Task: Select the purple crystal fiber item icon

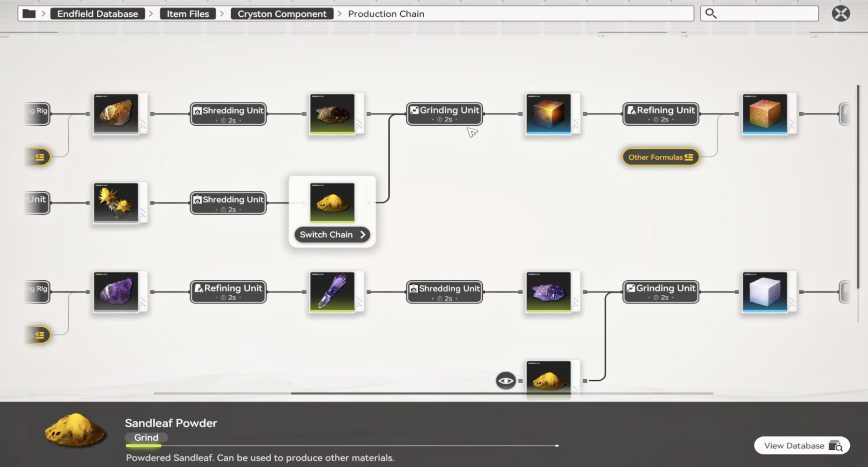Action: (x=332, y=292)
